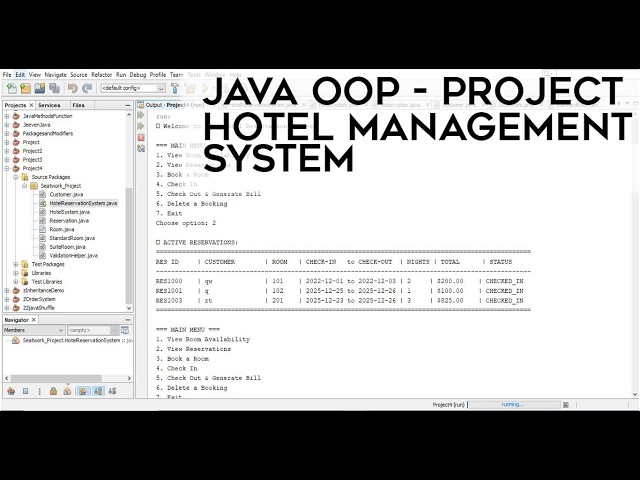Screen dimensions: 640x480
Task: Click the Save All toolbar icon
Action: click(x=54, y=88)
